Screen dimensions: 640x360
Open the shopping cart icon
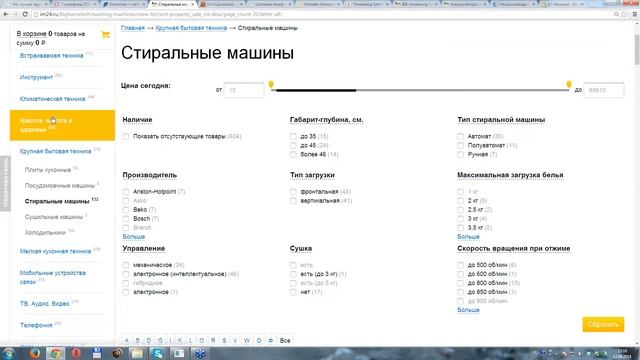[105, 35]
